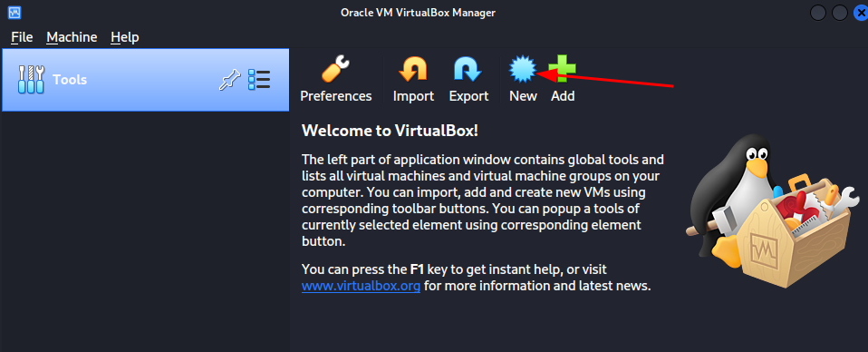Click the blue close window button

point(861,12)
